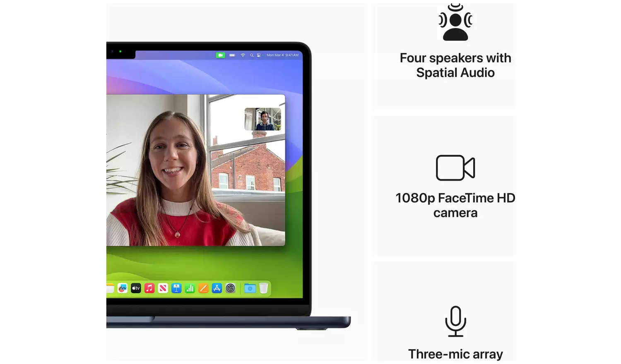Launch the Apple TV app
621x364 pixels.
[136, 288]
